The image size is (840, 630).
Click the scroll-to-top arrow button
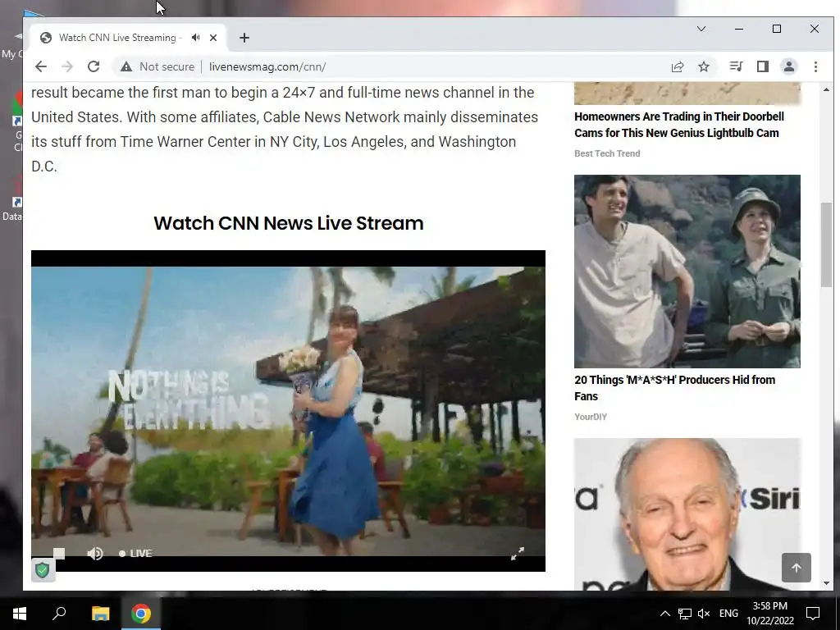(x=796, y=568)
